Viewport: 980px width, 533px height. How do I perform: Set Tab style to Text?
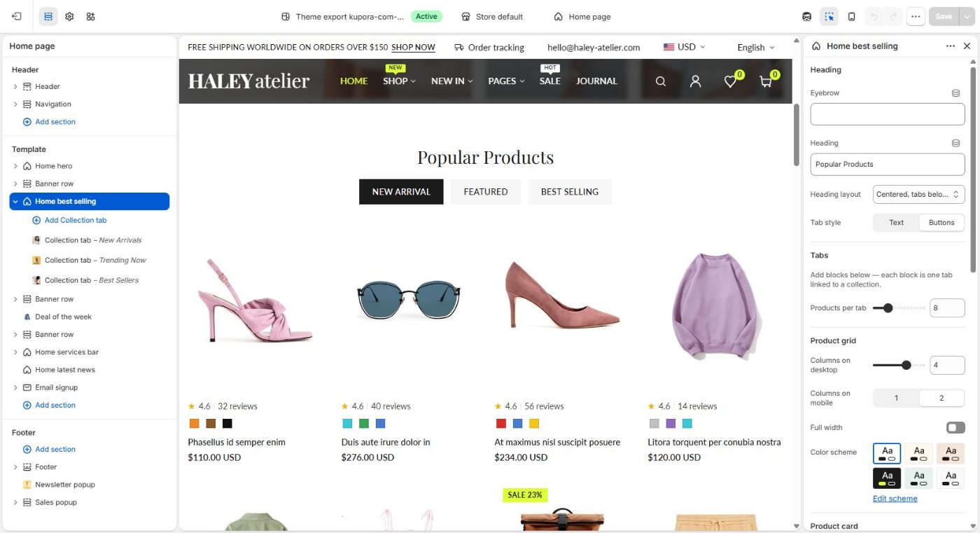(x=896, y=223)
